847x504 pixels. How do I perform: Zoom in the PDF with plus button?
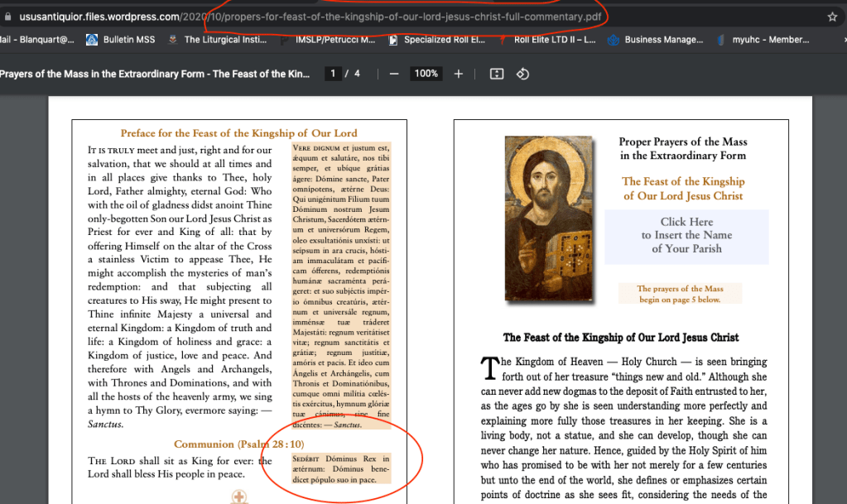click(x=458, y=74)
